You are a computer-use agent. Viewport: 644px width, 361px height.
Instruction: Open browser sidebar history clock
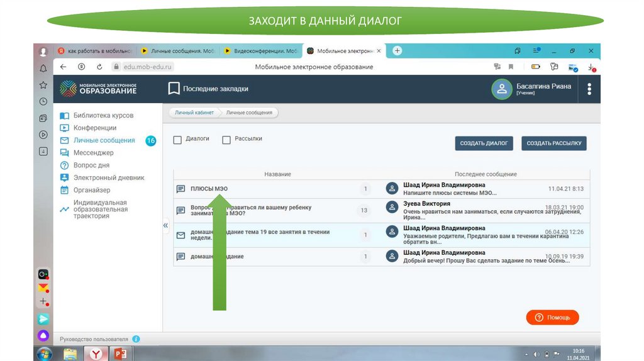tap(43, 101)
